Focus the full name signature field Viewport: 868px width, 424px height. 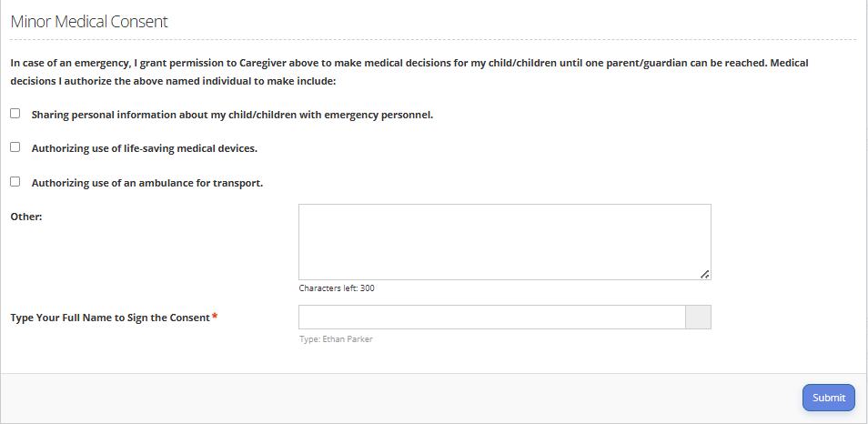491,317
